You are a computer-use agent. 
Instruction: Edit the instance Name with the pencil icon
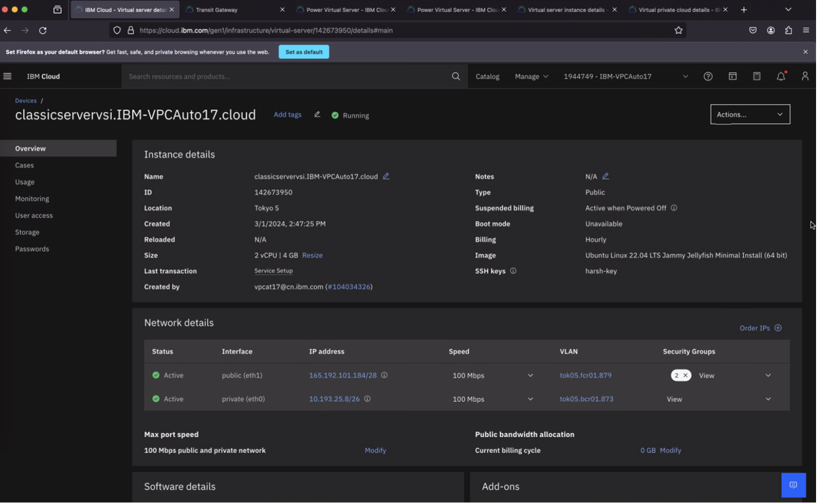coord(386,176)
